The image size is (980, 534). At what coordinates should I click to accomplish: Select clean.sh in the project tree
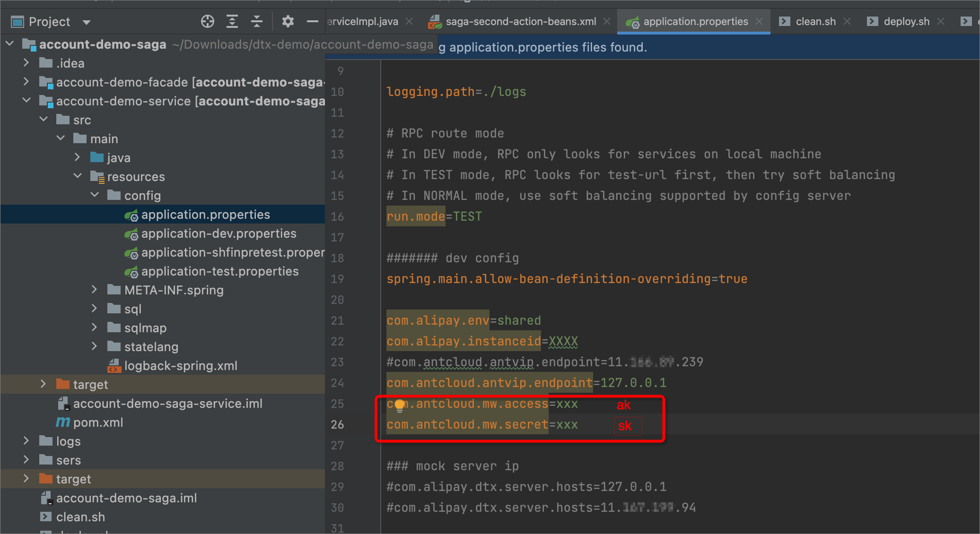(163, 517)
